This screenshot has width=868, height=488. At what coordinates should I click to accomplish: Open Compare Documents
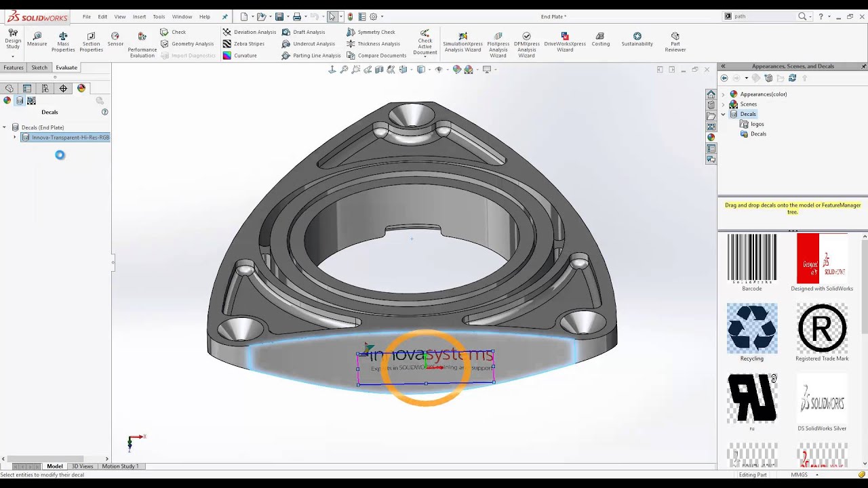[x=376, y=56]
